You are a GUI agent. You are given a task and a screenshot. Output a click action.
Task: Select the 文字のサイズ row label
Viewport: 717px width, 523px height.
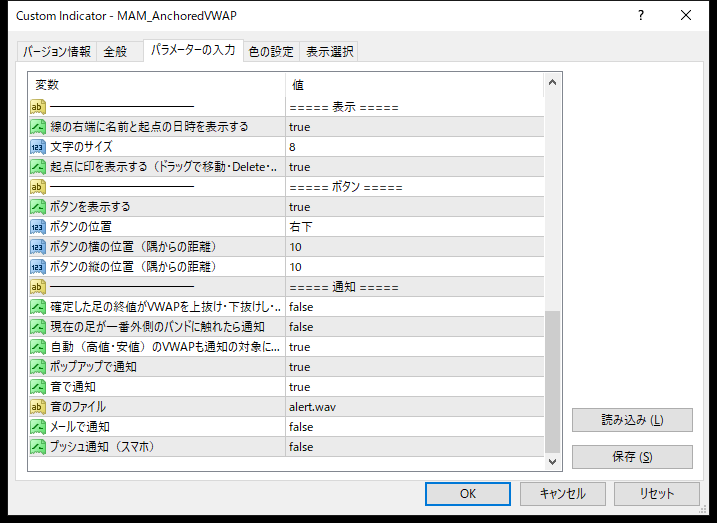(81, 147)
